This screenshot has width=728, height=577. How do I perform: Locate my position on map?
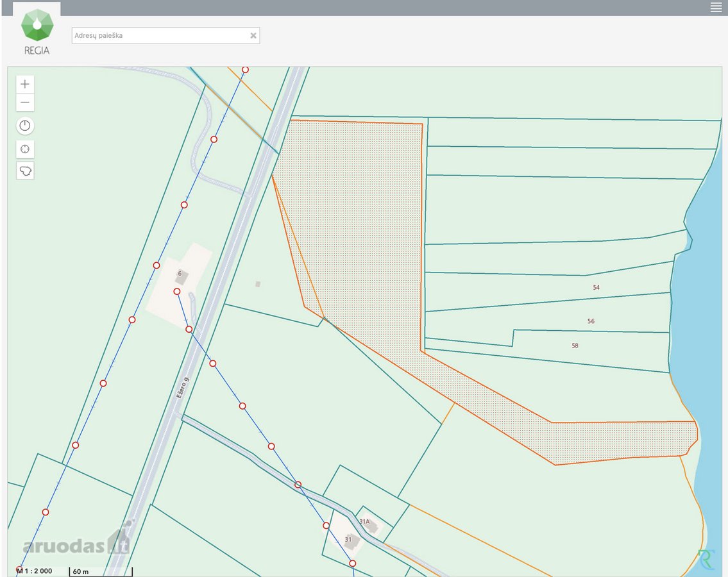[x=25, y=149]
